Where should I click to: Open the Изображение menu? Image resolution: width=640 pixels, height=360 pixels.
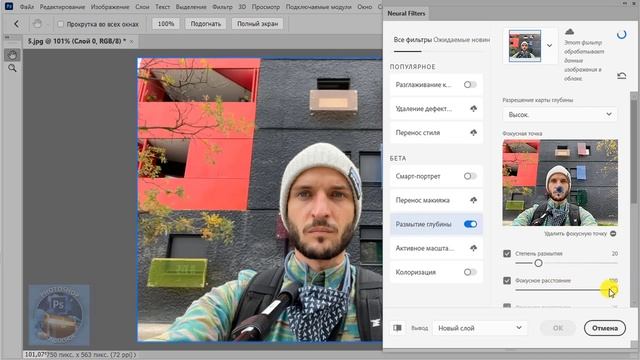click(110, 7)
